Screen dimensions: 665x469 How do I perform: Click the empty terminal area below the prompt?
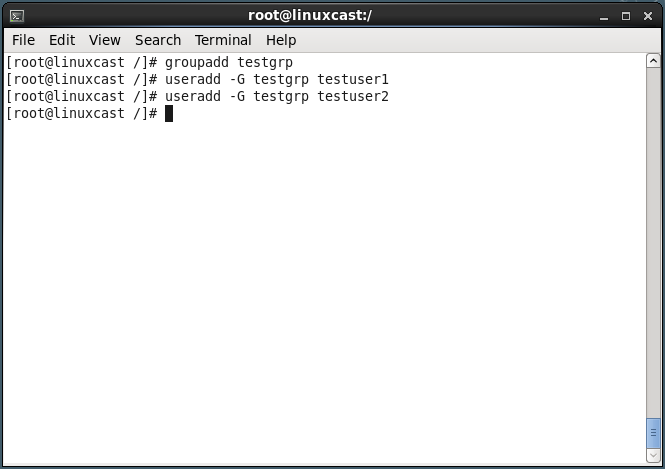coord(325,293)
